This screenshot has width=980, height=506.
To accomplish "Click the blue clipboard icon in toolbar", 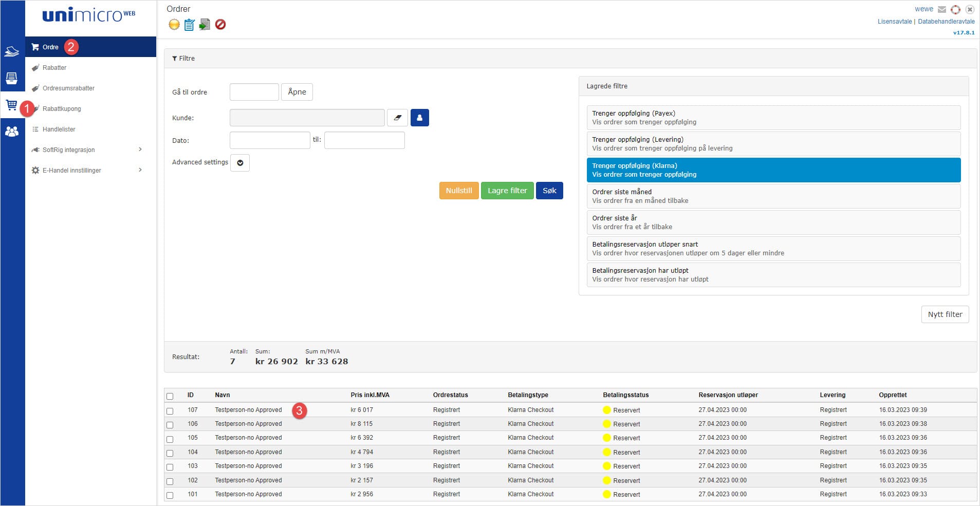I will pos(190,24).
